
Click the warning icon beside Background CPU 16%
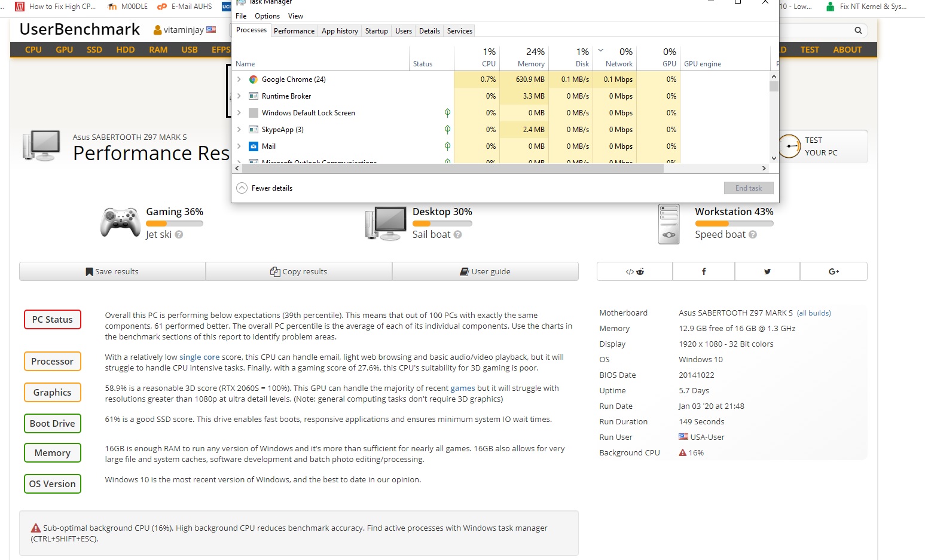coord(682,452)
